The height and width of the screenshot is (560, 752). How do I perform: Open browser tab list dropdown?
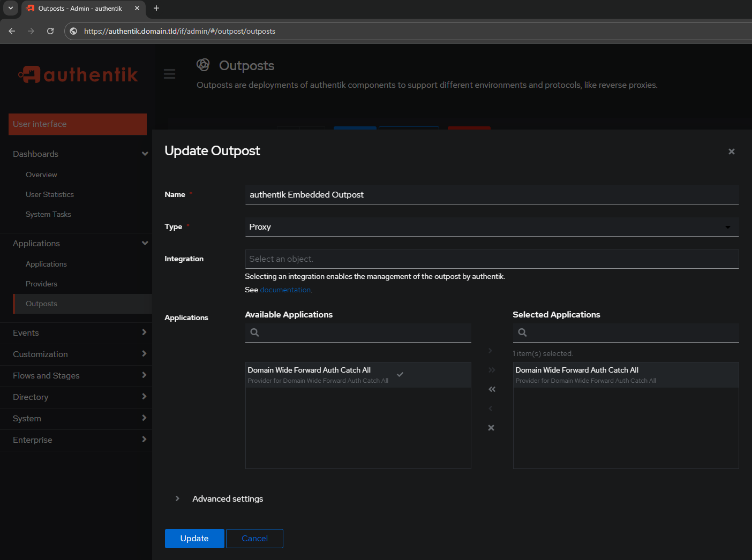10,8
